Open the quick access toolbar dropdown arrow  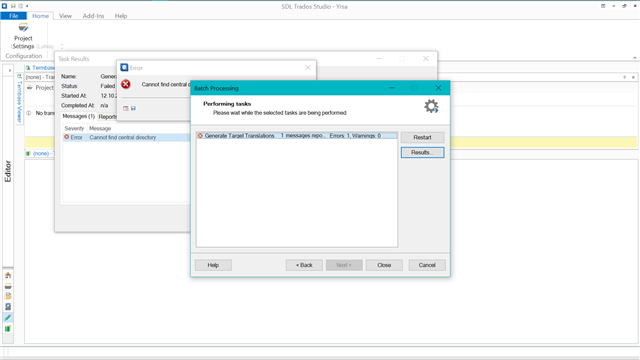click(x=27, y=6)
